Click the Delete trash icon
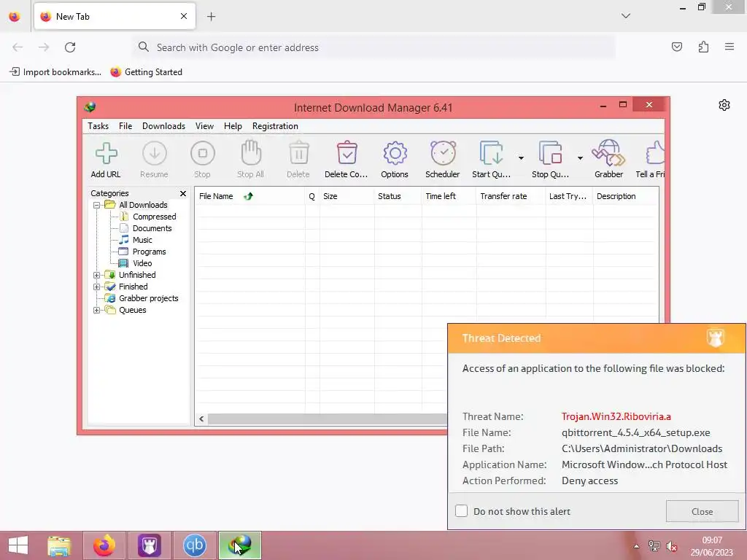This screenshot has height=560, width=747. click(x=298, y=153)
